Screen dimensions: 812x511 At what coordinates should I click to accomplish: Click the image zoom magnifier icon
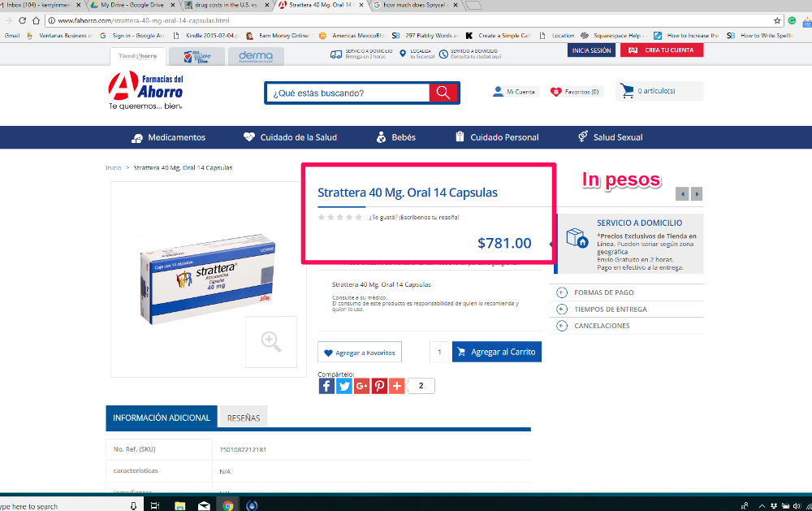271,342
